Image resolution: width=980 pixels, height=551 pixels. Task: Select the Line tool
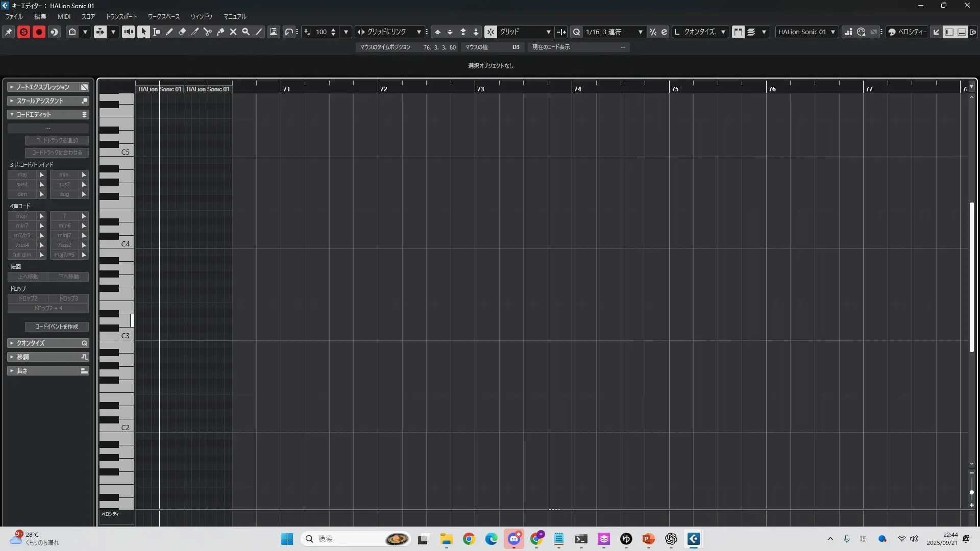(x=259, y=32)
